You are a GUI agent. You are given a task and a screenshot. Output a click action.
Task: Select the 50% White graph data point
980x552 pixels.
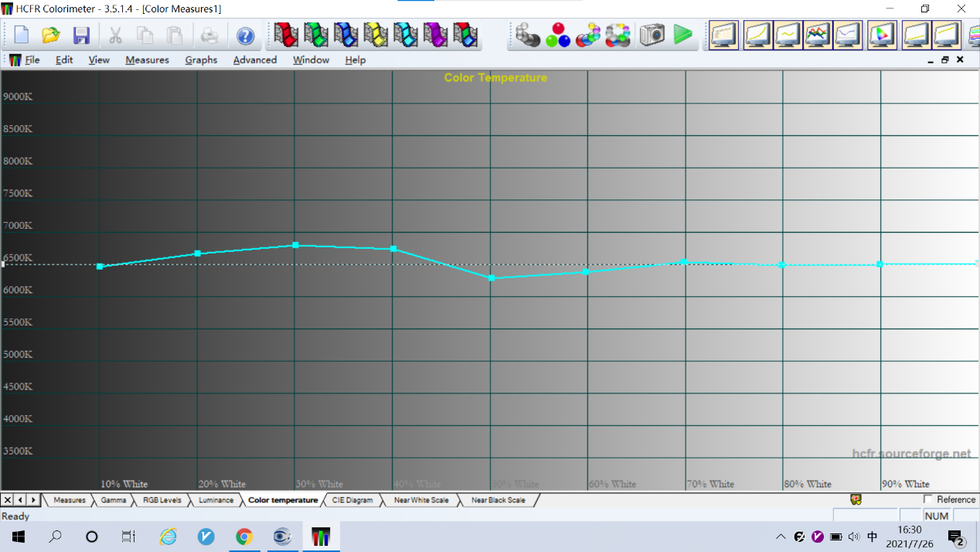[491, 278]
